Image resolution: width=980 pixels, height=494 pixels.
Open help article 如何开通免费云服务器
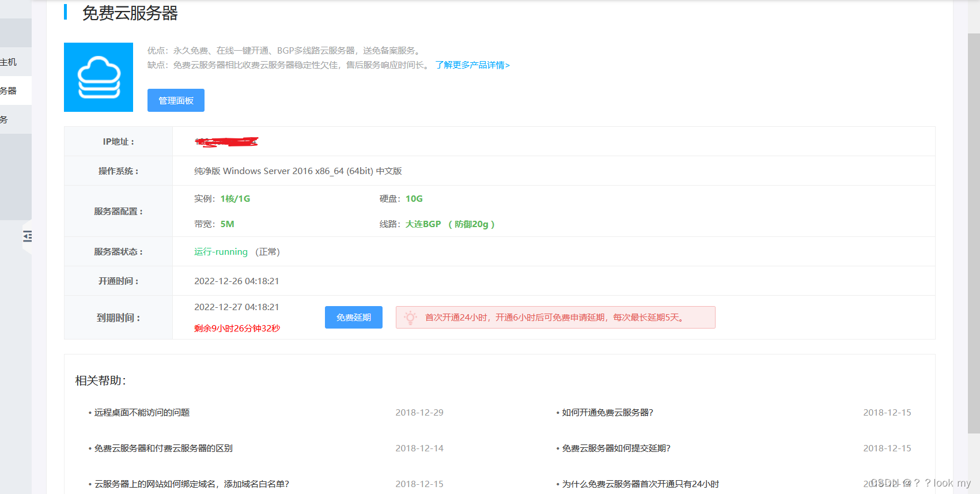pyautogui.click(x=607, y=413)
